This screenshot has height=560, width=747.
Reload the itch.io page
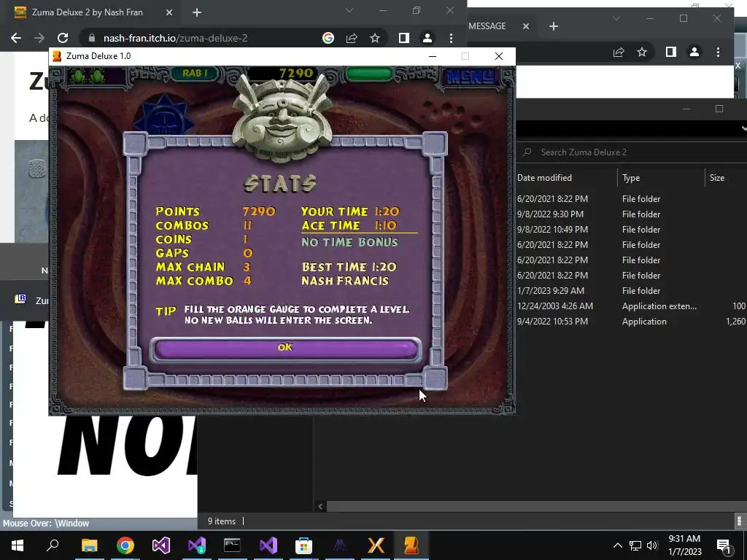pos(63,38)
